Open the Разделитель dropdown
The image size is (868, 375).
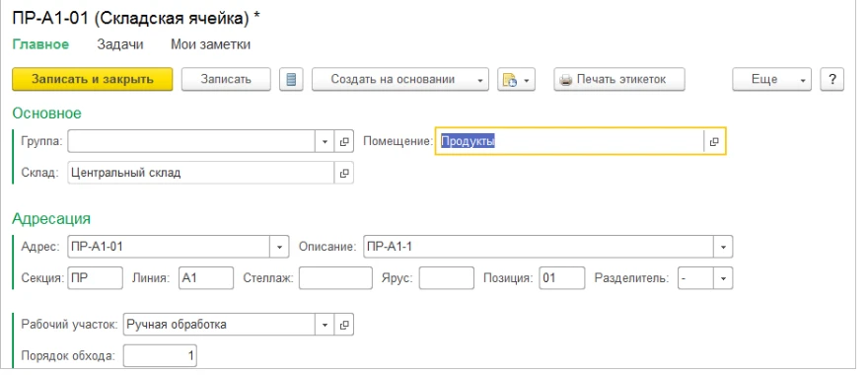pyautogui.click(x=723, y=278)
